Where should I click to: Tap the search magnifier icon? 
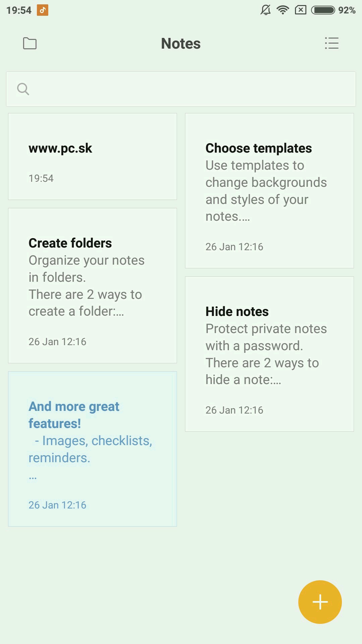[x=23, y=89]
